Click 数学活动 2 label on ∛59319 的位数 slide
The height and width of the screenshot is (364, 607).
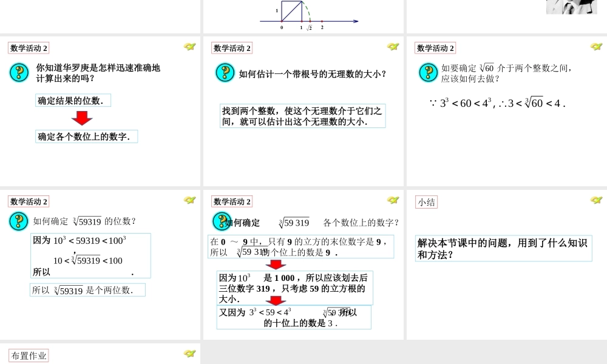point(29,201)
